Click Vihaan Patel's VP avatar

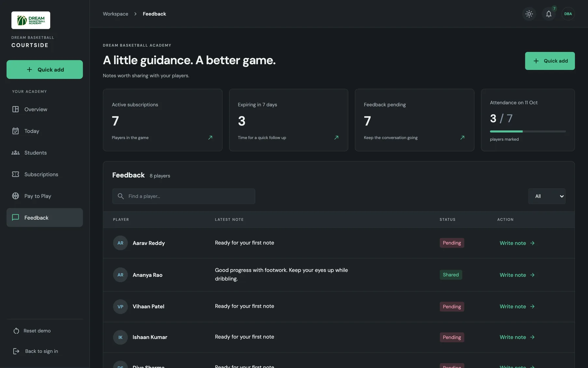120,307
